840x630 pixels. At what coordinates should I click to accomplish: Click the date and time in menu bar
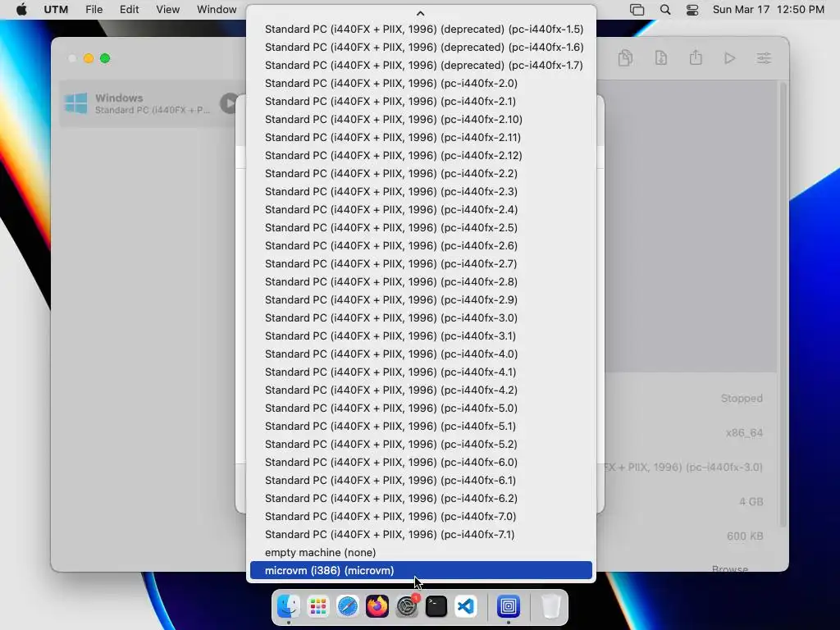coord(768,10)
